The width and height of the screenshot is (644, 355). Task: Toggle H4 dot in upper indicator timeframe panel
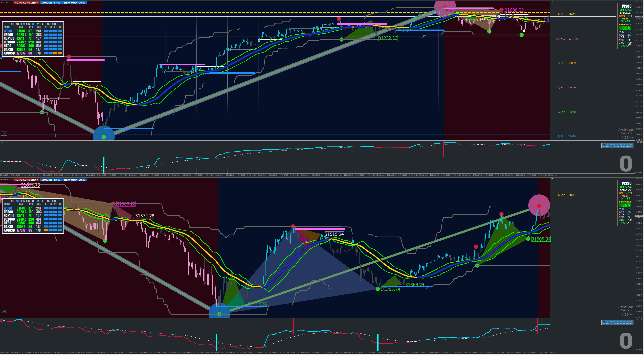[x=621, y=144]
